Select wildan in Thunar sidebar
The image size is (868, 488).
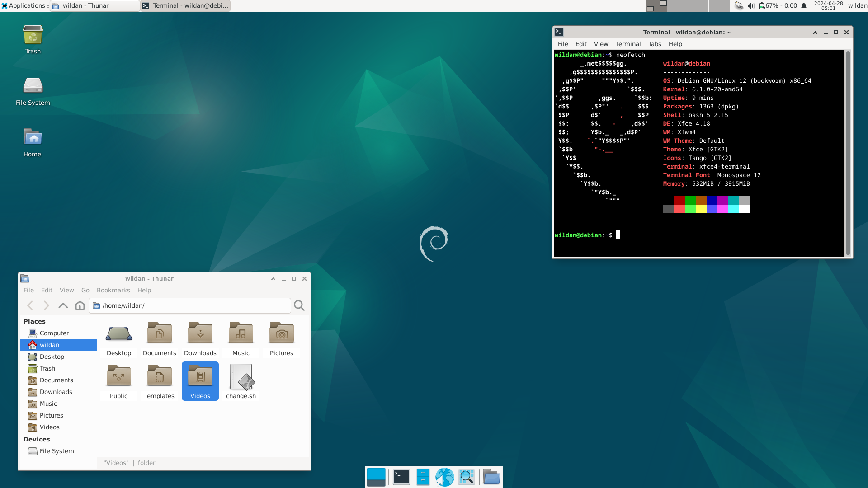[x=58, y=345]
